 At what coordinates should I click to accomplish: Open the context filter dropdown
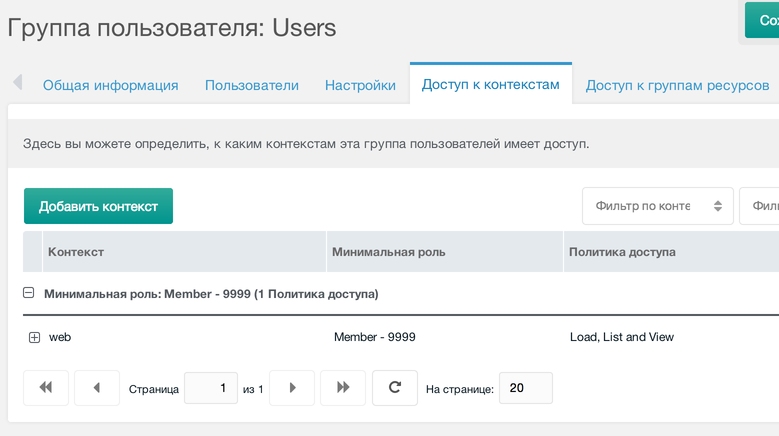(x=657, y=206)
